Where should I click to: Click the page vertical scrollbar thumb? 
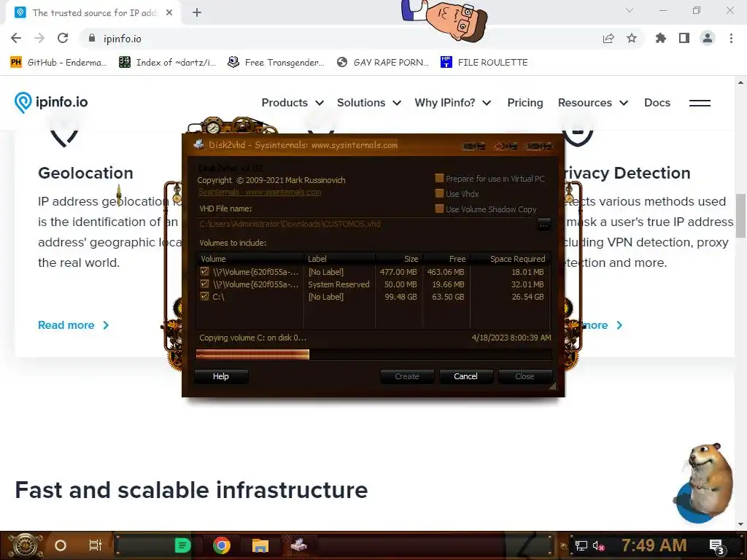pos(740,215)
